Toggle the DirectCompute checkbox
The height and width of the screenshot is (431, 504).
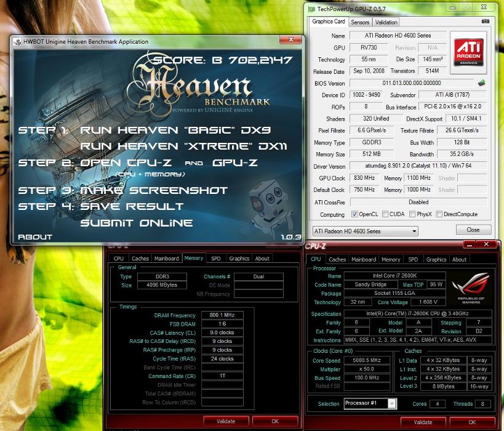click(439, 214)
